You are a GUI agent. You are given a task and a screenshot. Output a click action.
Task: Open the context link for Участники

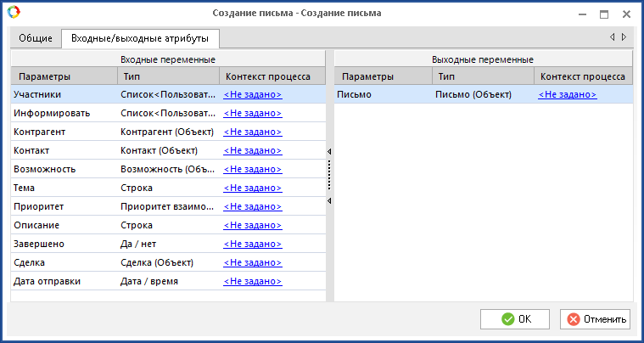point(253,95)
